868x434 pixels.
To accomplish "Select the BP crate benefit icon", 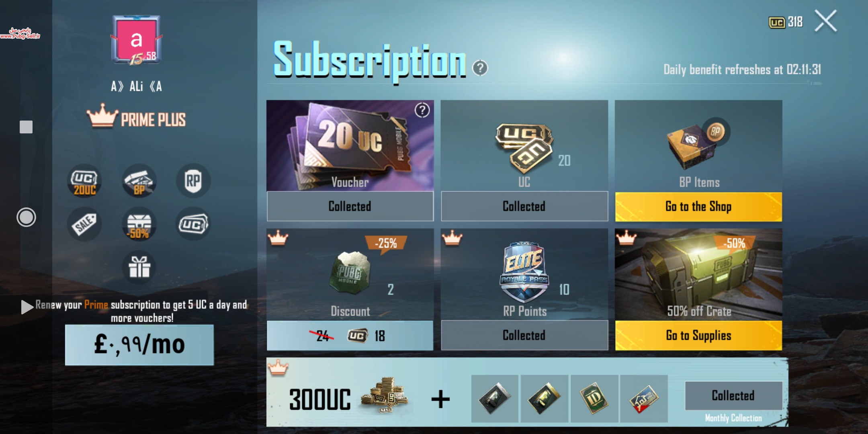I will tap(139, 181).
